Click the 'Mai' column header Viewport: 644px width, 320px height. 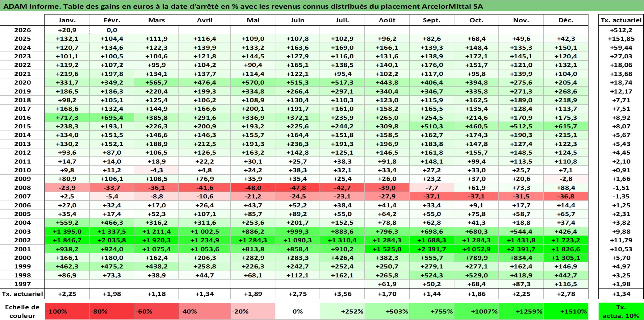click(x=253, y=20)
